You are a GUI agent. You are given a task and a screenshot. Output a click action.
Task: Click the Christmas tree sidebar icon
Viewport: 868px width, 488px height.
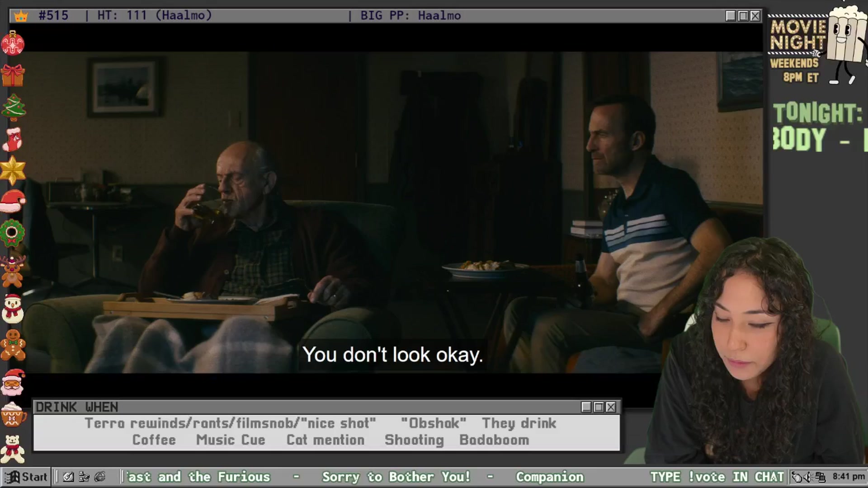[13, 107]
